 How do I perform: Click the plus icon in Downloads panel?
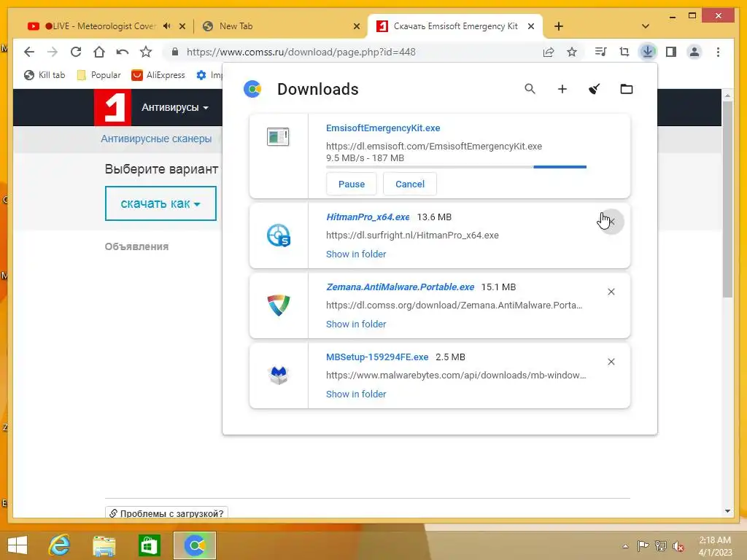pyautogui.click(x=562, y=89)
